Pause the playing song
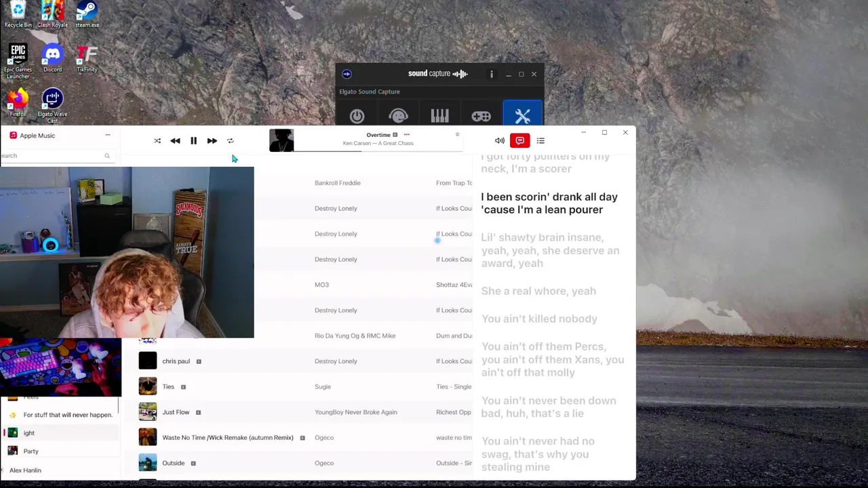868x488 pixels. click(193, 141)
